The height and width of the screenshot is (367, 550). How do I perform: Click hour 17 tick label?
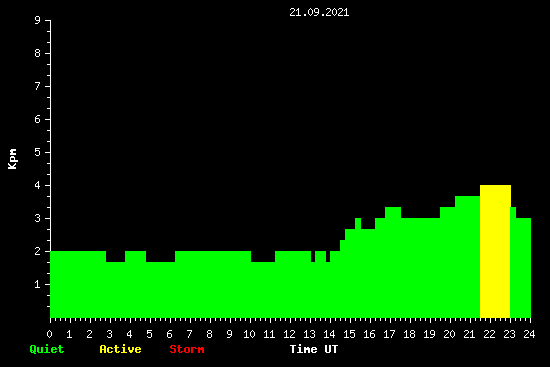(x=389, y=334)
